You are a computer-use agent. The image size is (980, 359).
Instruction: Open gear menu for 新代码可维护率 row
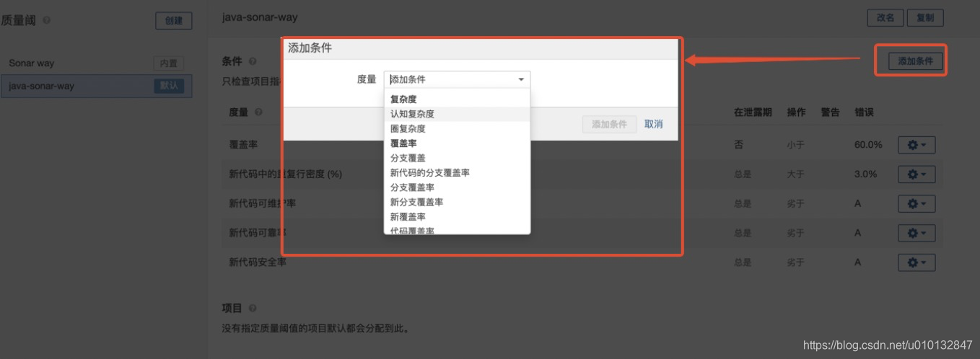(916, 204)
